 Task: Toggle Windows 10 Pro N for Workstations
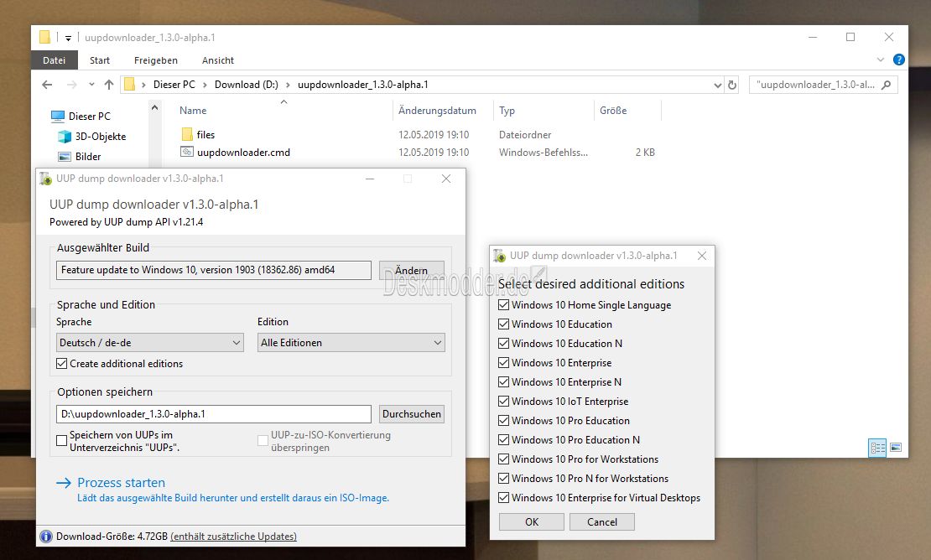(x=503, y=479)
